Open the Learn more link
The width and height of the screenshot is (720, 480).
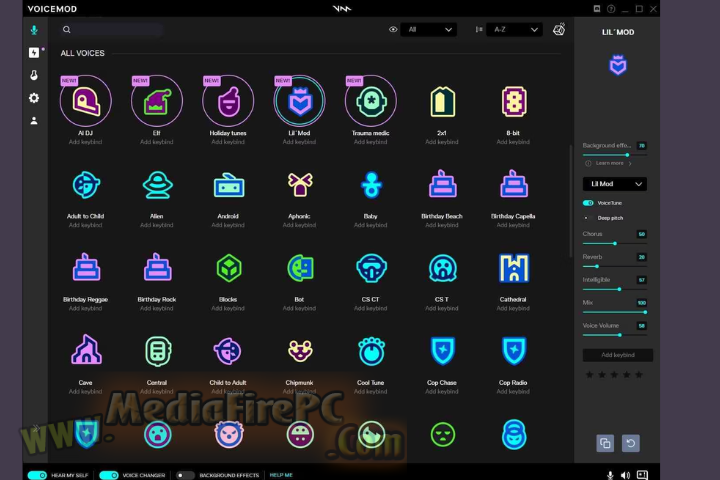click(609, 164)
